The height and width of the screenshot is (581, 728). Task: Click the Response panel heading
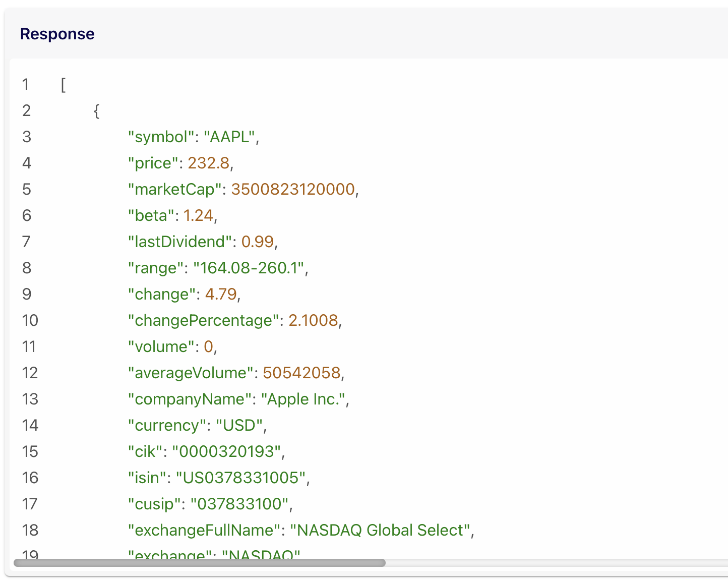coord(57,34)
